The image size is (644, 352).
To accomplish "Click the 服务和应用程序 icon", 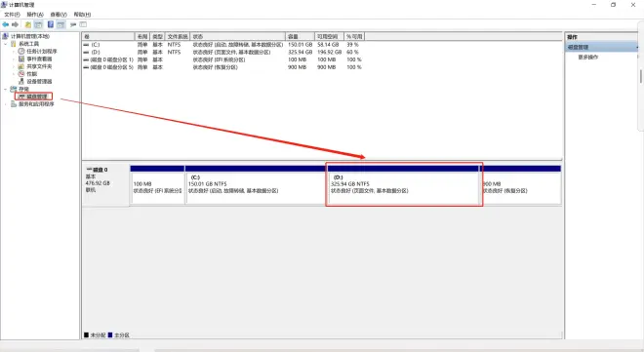I will tap(14, 104).
